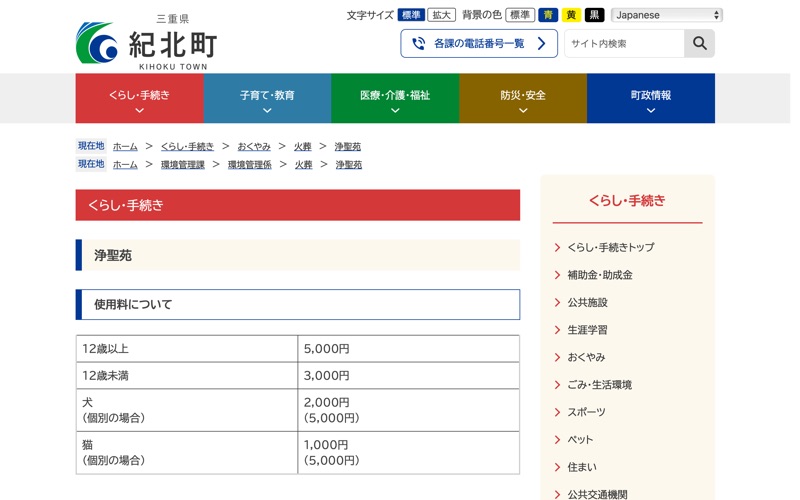Click 火葬 in first breadcrumb row
Viewport: 800px width, 500px height.
[303, 146]
